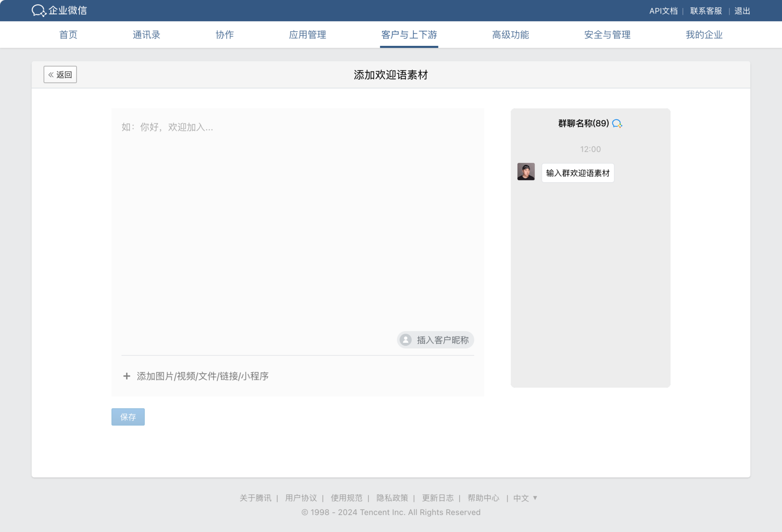The width and height of the screenshot is (782, 532).
Task: Open the 隐私政策 footer link
Action: tap(392, 498)
